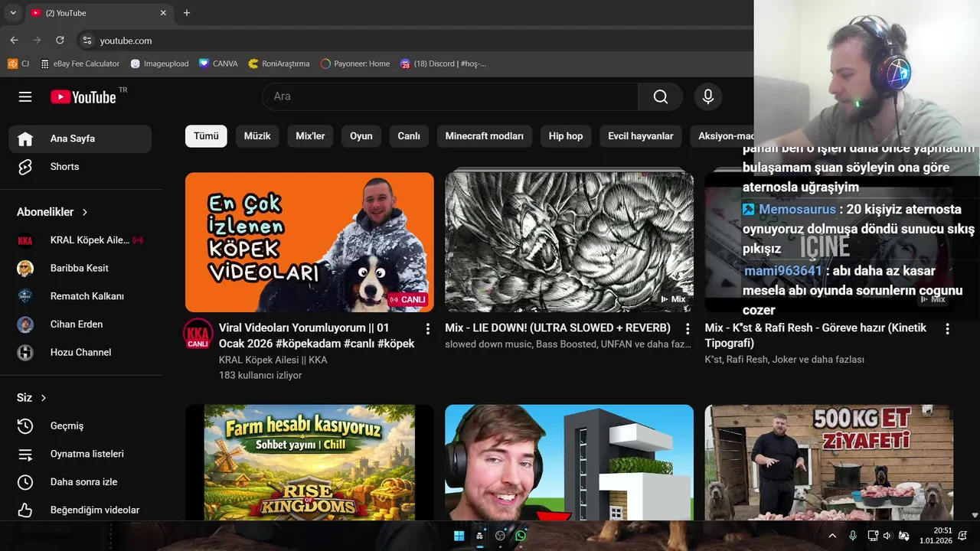Image resolution: width=980 pixels, height=551 pixels.
Task: Open the CANVA bookmark
Action: click(218, 64)
